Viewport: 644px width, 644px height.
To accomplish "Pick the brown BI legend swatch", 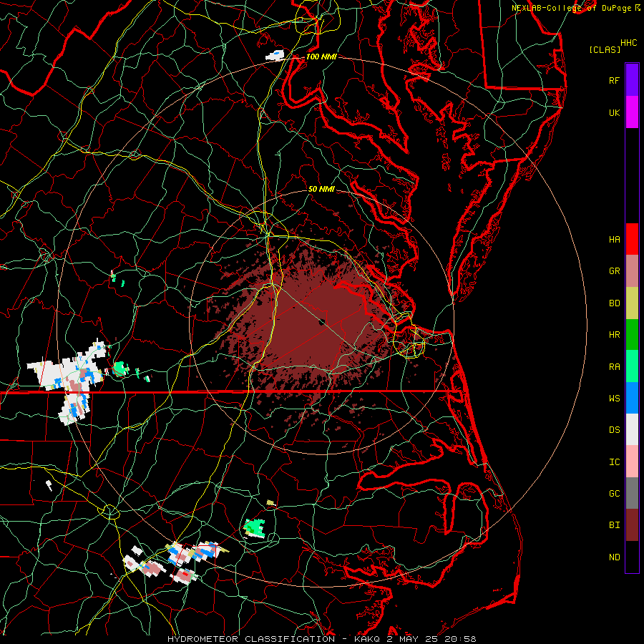I will [x=632, y=525].
